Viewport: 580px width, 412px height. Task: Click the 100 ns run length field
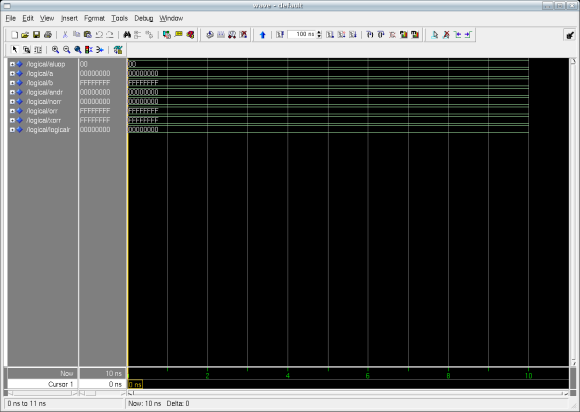click(x=301, y=34)
